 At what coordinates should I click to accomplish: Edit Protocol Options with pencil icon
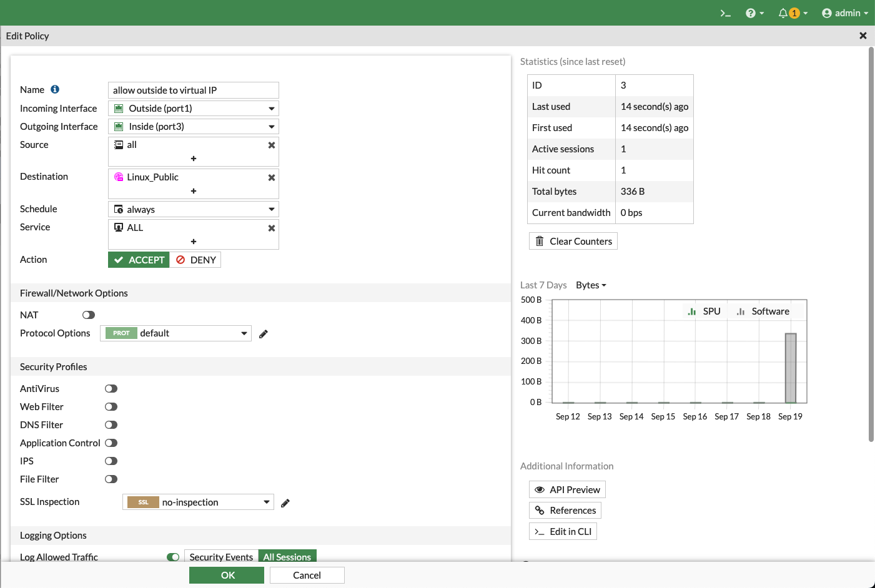[264, 334]
